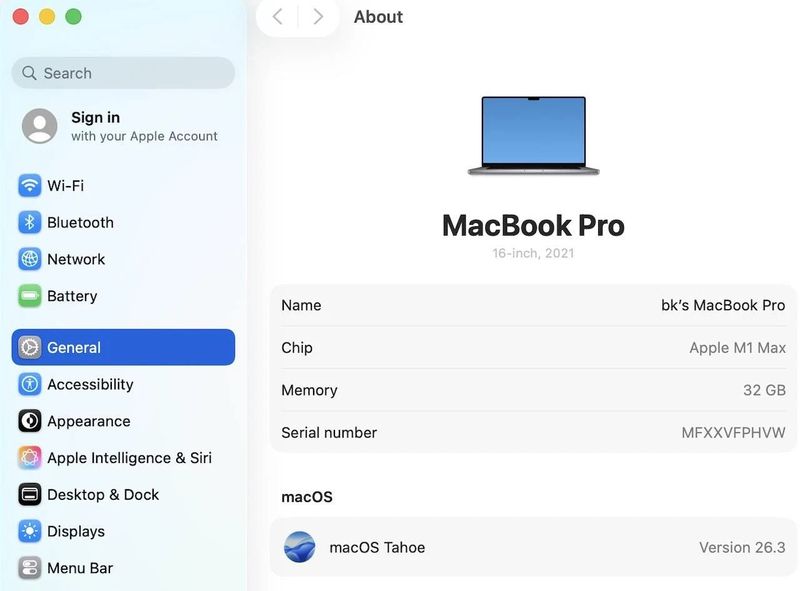Select Battery label in the sidebar
This screenshot has height=591, width=800.
click(x=72, y=296)
